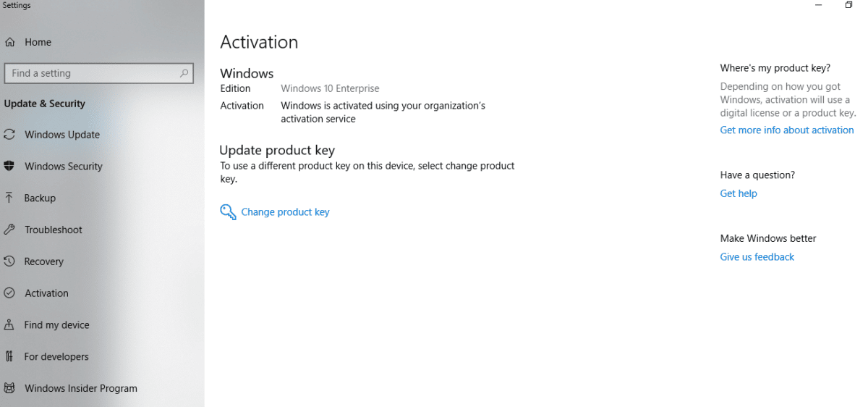This screenshot has width=868, height=407.
Task: Open the Windows Update settings page
Action: point(62,135)
